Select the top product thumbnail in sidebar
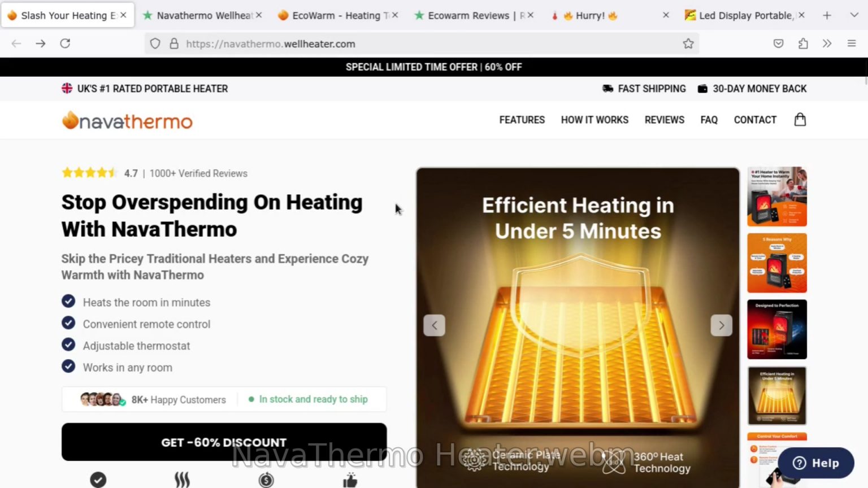This screenshot has width=868, height=488. click(x=777, y=196)
